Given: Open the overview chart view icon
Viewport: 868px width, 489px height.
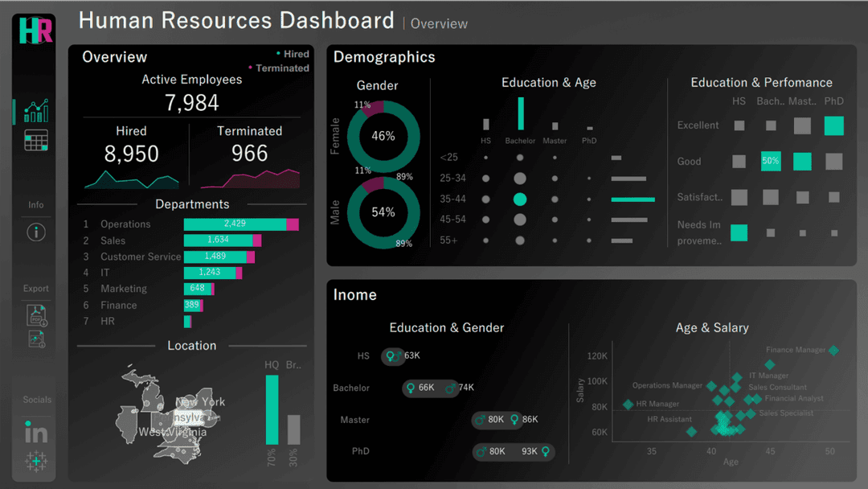Looking at the screenshot, I should click(35, 110).
